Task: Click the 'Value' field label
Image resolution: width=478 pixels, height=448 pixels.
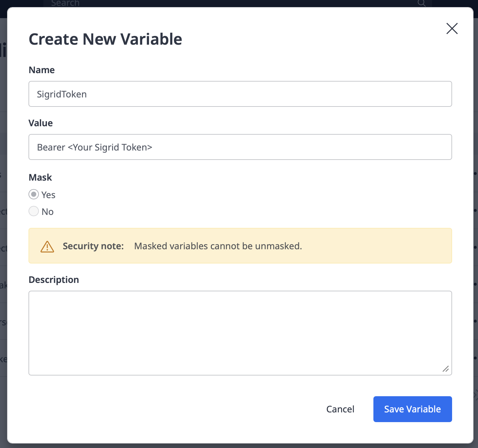Action: tap(41, 123)
